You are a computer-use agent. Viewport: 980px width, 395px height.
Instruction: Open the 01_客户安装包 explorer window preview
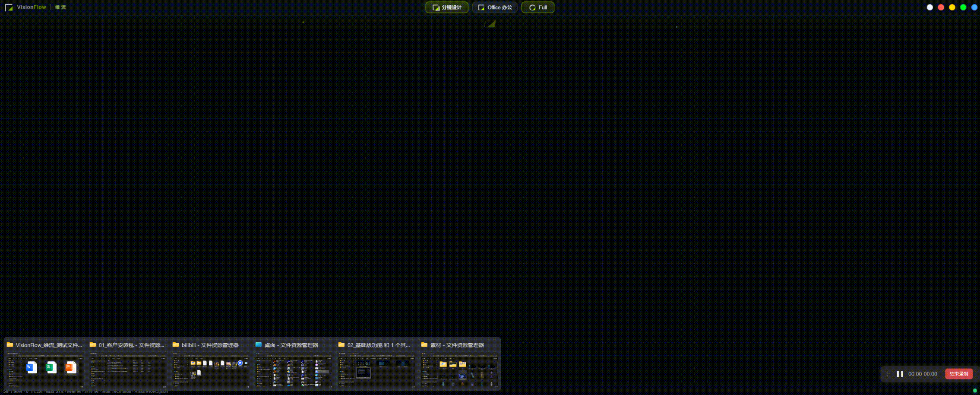tap(128, 370)
